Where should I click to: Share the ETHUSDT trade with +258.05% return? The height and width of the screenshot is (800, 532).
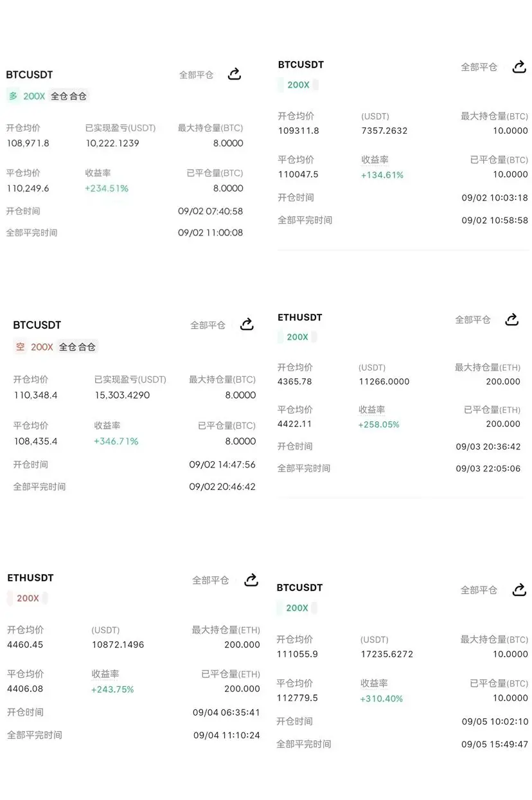coord(512,319)
